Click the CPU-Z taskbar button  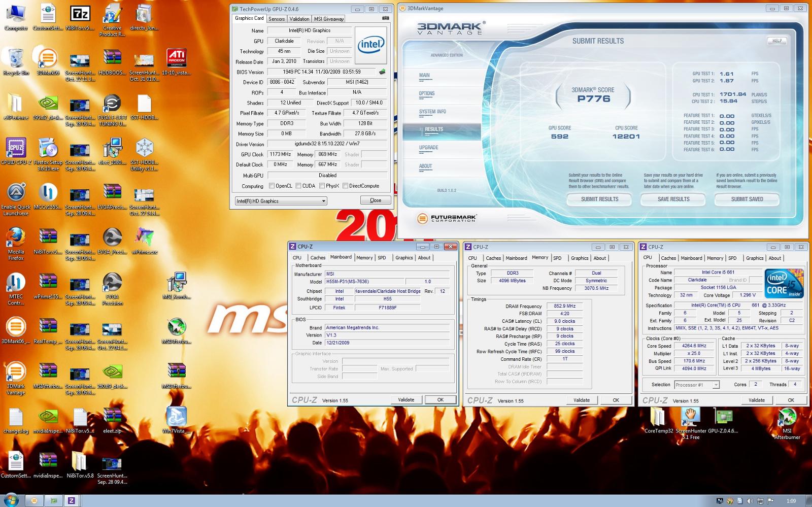pos(71,500)
